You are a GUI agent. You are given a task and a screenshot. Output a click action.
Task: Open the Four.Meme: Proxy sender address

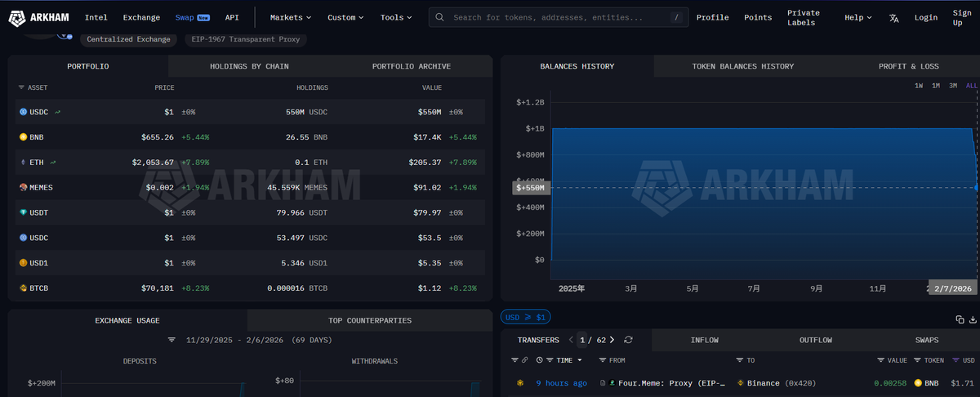(x=671, y=383)
